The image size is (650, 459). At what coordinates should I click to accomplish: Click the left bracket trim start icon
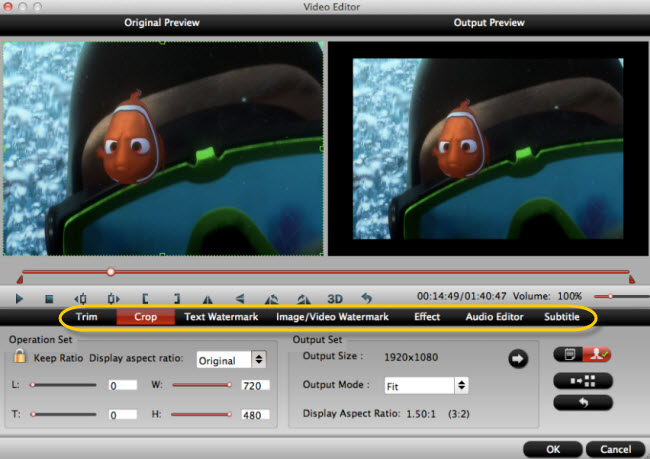[x=145, y=299]
